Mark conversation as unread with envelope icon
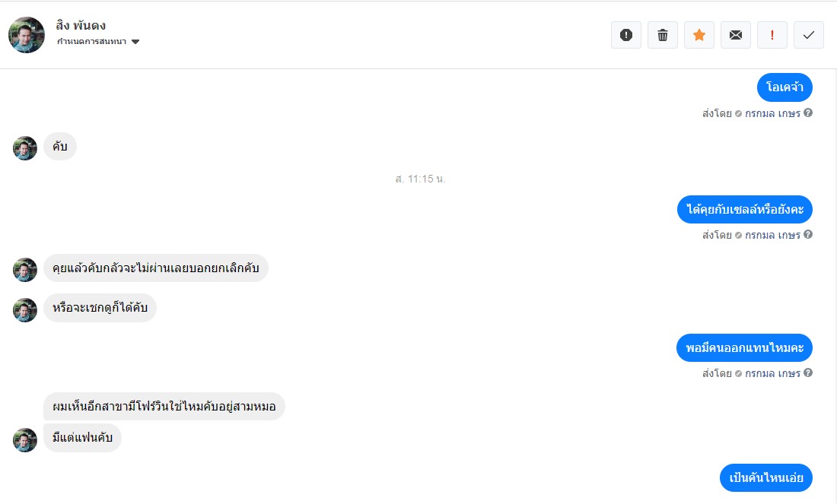 click(x=736, y=35)
